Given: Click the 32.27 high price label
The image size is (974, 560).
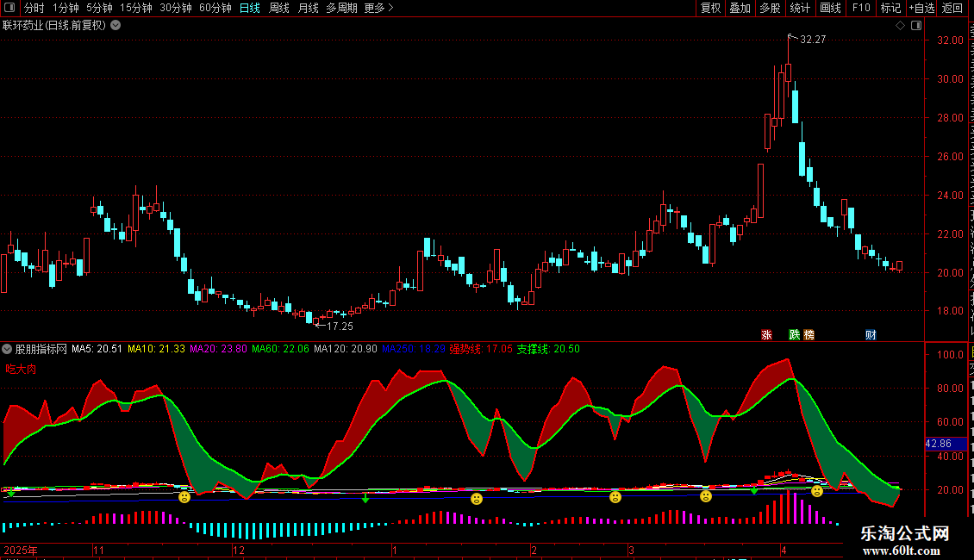Looking at the screenshot, I should (x=813, y=39).
